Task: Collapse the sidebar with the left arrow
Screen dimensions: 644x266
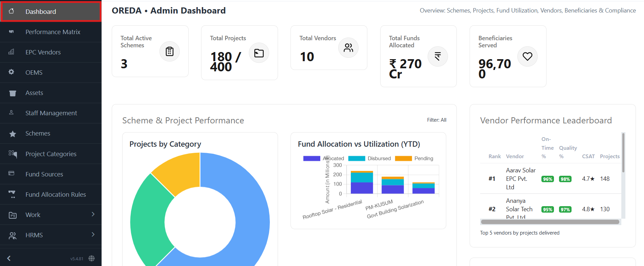Action: pyautogui.click(x=9, y=259)
